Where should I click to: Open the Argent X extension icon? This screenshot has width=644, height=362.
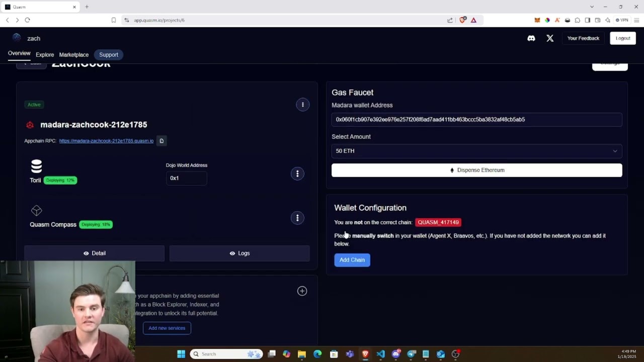557,20
